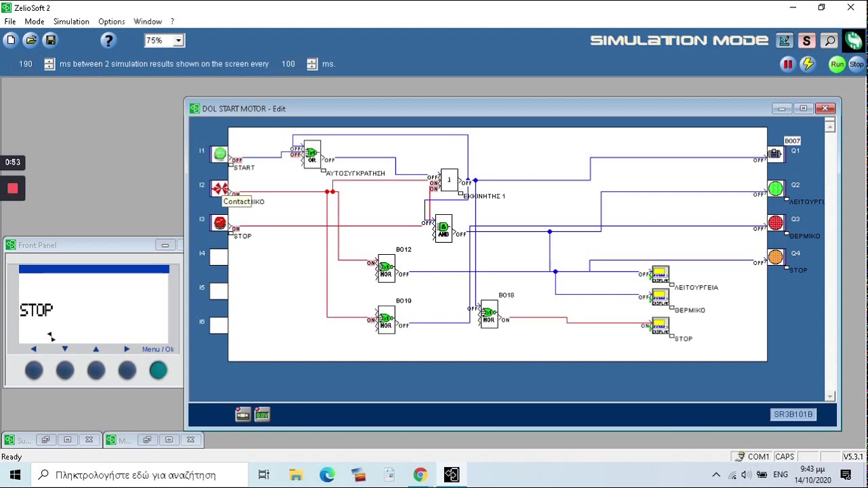868x488 pixels.
Task: Open the 0.0V analog display icon
Action: point(262,415)
